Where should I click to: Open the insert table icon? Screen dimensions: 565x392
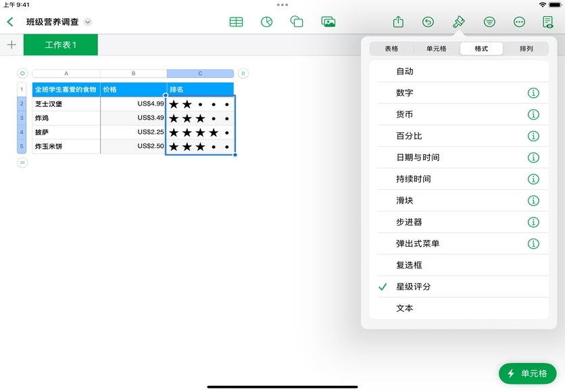coord(236,22)
